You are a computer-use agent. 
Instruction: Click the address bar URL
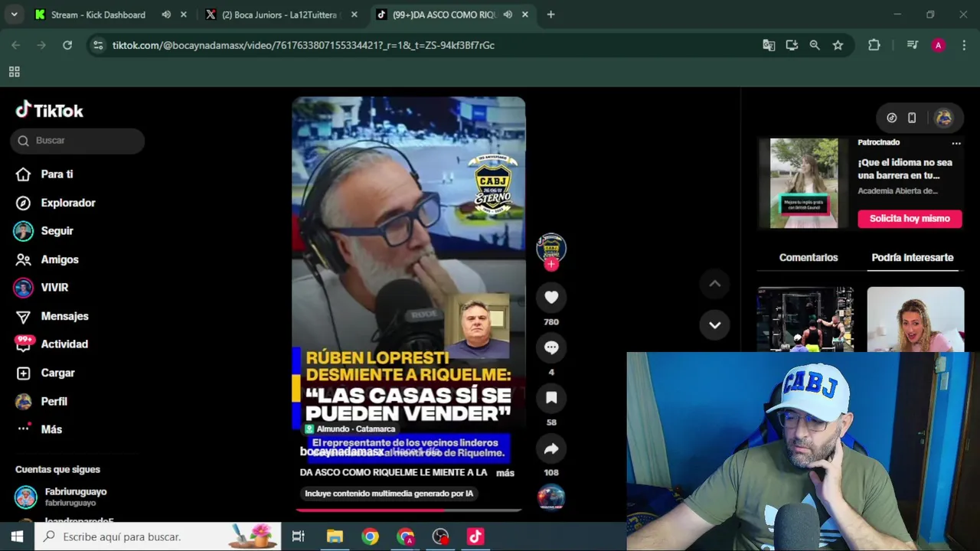pos(303,45)
